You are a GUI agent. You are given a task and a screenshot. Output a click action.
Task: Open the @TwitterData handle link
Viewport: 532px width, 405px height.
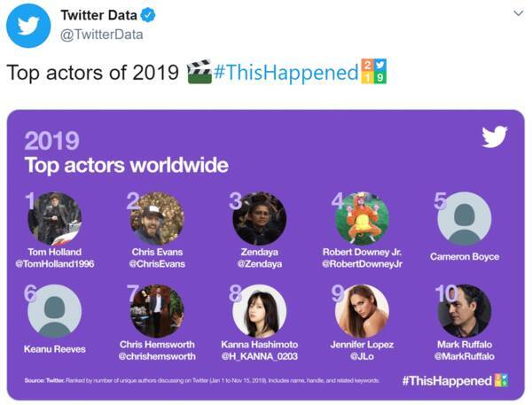pos(102,35)
